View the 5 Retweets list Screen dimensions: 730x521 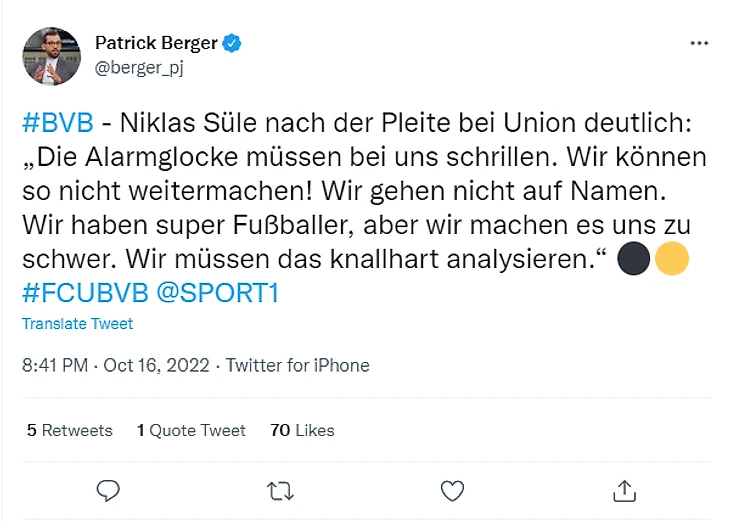click(69, 430)
